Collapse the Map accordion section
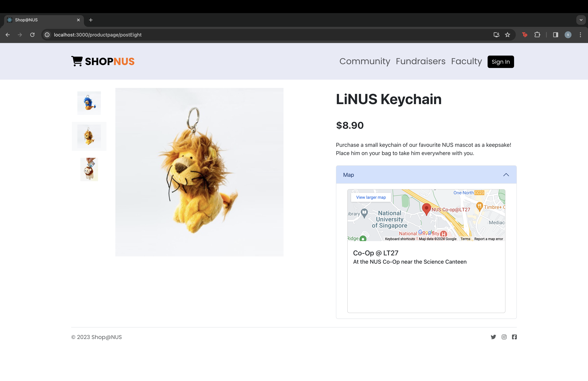 pos(506,175)
